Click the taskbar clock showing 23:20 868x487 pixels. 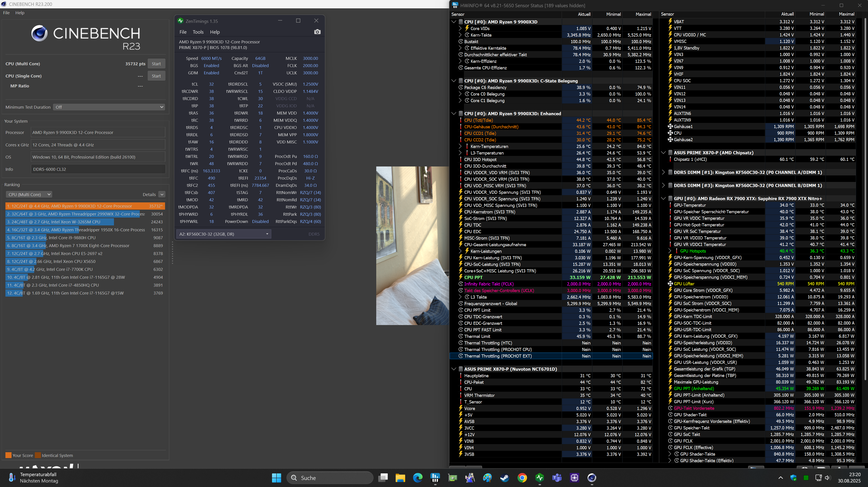pyautogui.click(x=849, y=478)
